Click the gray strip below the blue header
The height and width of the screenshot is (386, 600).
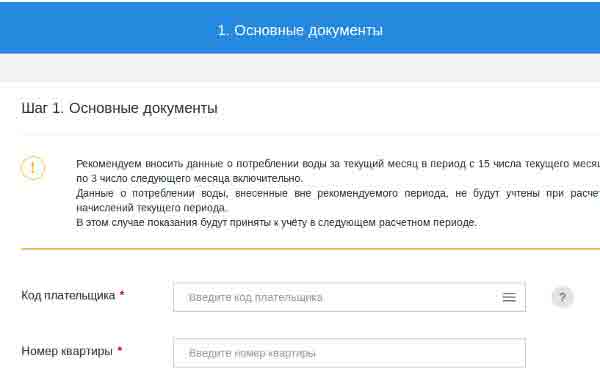(300, 67)
